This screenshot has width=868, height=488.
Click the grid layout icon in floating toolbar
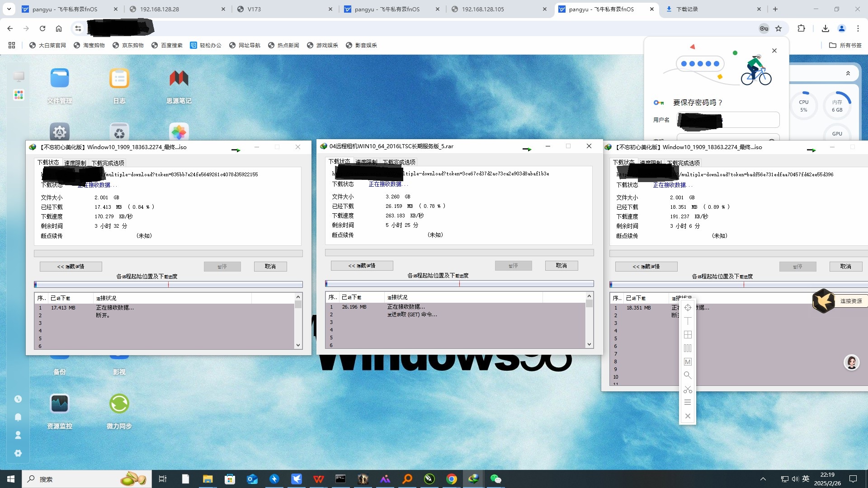click(x=688, y=334)
